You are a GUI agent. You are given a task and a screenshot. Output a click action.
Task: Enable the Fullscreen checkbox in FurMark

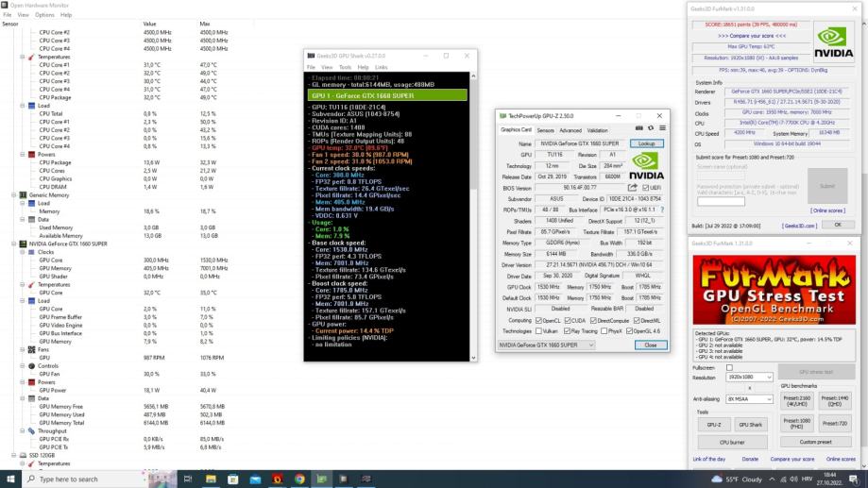729,367
